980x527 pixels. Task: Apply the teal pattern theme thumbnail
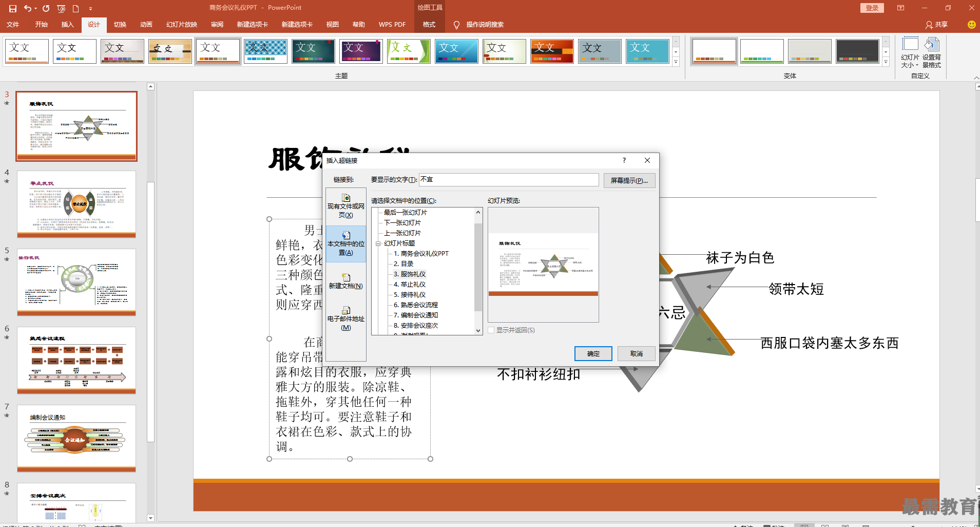pos(266,51)
